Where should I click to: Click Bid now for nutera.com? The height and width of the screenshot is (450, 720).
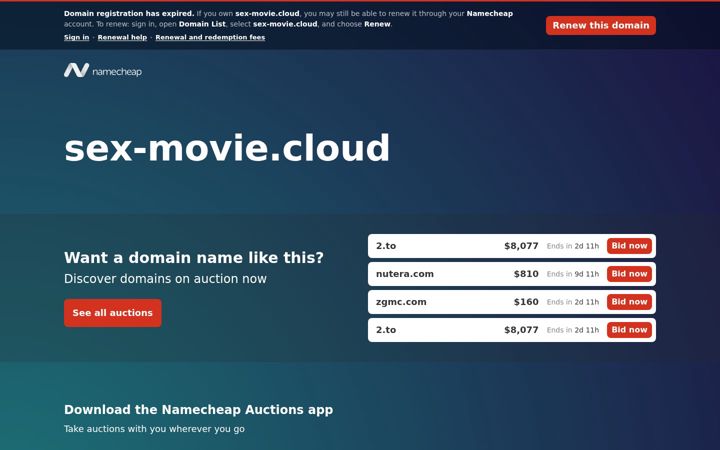pos(629,274)
